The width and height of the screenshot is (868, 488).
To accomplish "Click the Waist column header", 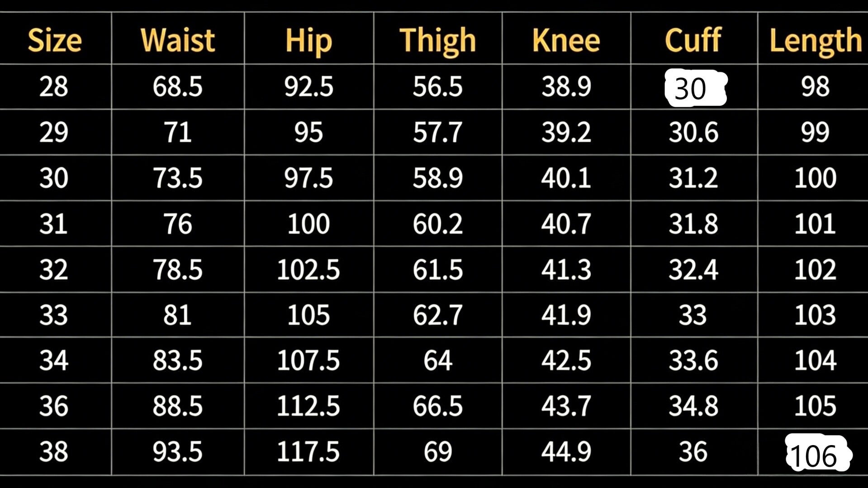I will tap(178, 40).
